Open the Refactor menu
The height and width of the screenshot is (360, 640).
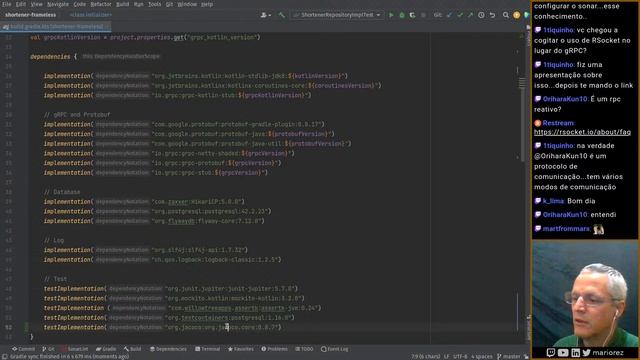(x=101, y=4)
